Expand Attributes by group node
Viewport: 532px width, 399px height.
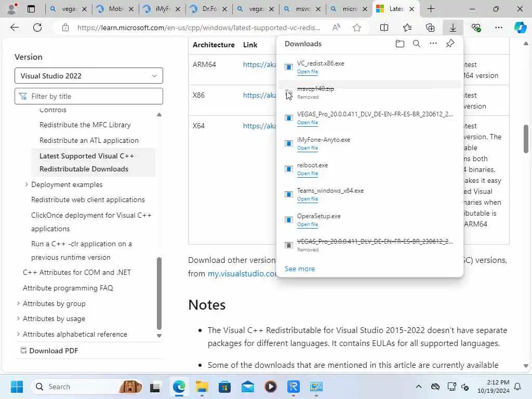(x=18, y=303)
